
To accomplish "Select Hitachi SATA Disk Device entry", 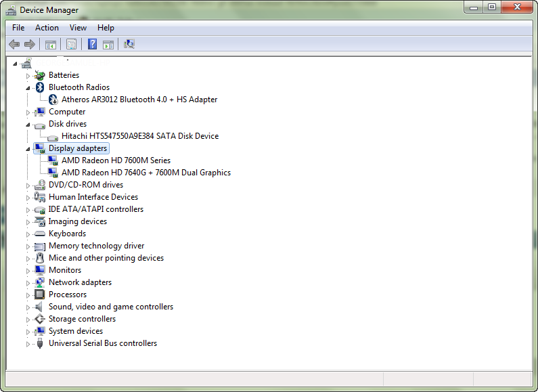I will pos(139,136).
